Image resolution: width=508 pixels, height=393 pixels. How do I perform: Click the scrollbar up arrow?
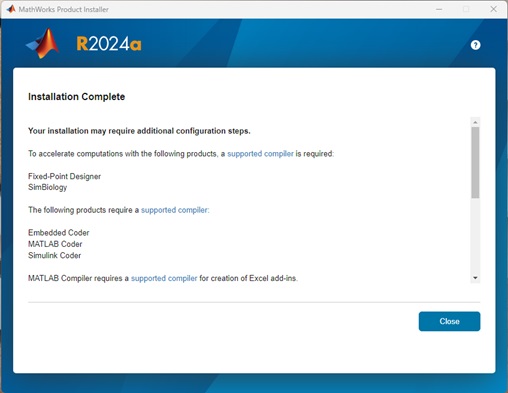pyautogui.click(x=475, y=122)
